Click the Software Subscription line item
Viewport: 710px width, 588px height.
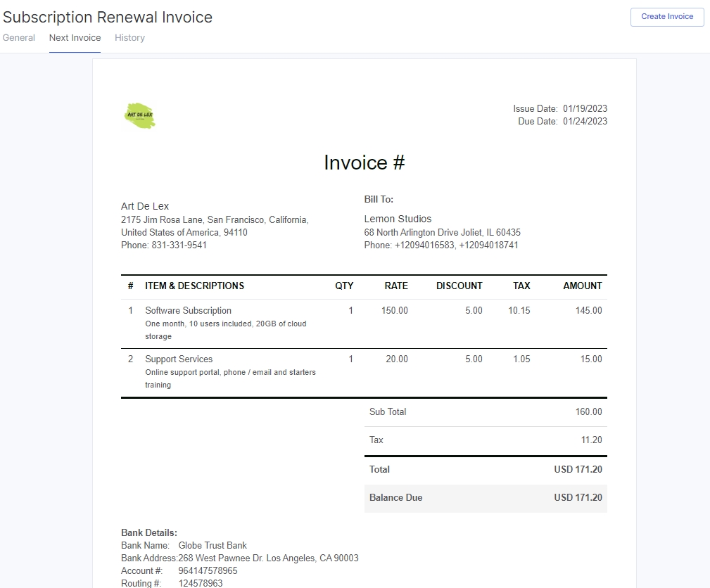coord(188,310)
